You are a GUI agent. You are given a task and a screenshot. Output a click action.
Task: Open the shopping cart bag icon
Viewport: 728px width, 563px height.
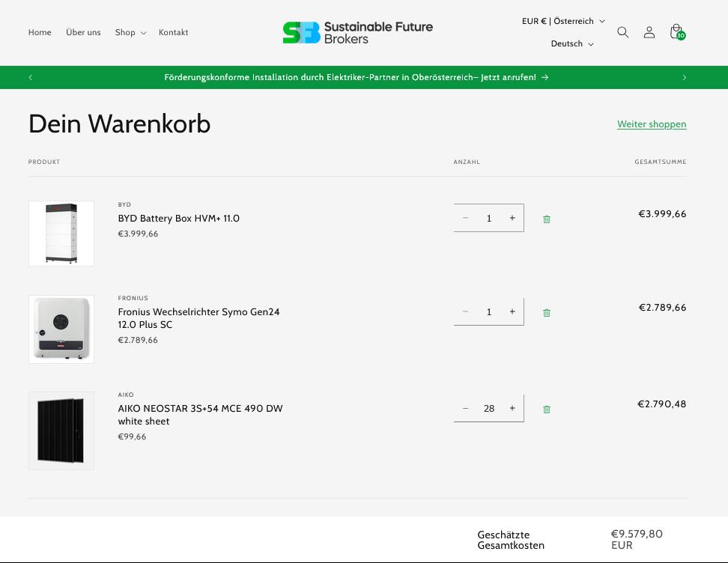click(676, 32)
